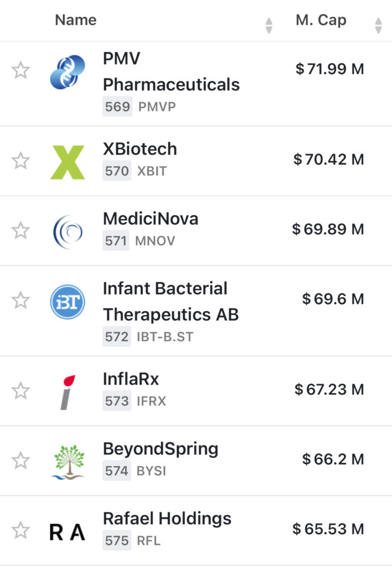The height and width of the screenshot is (580, 392).
Task: Click the Rafael Holdings RA logo
Action: (67, 532)
